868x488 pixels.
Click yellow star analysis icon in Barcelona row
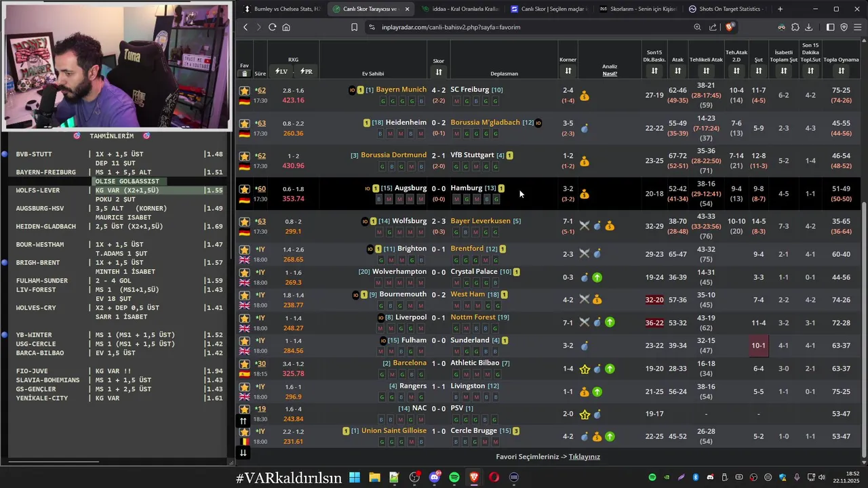(585, 369)
